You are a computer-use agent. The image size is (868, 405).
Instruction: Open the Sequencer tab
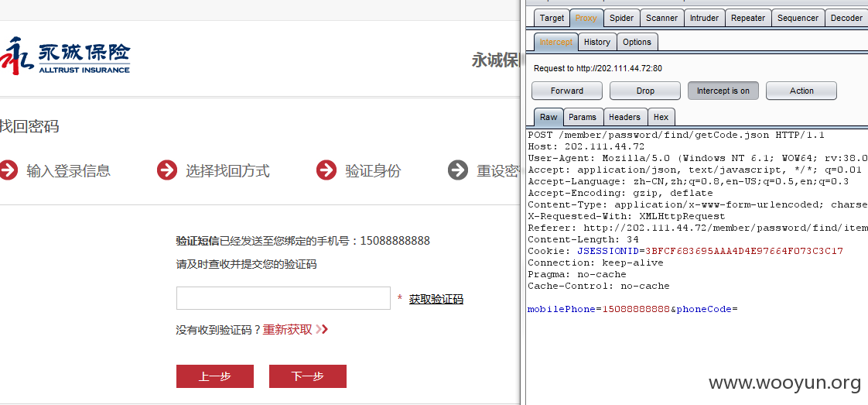pyautogui.click(x=798, y=18)
